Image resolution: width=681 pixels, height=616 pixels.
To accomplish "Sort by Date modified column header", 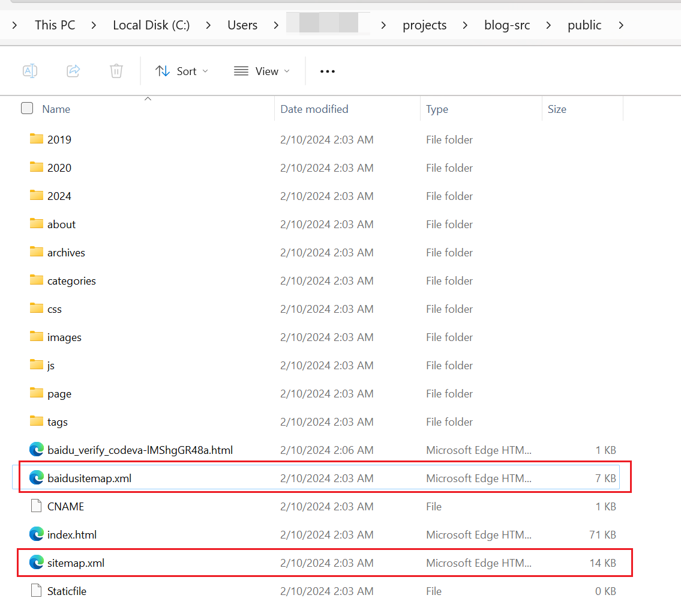I will 314,109.
